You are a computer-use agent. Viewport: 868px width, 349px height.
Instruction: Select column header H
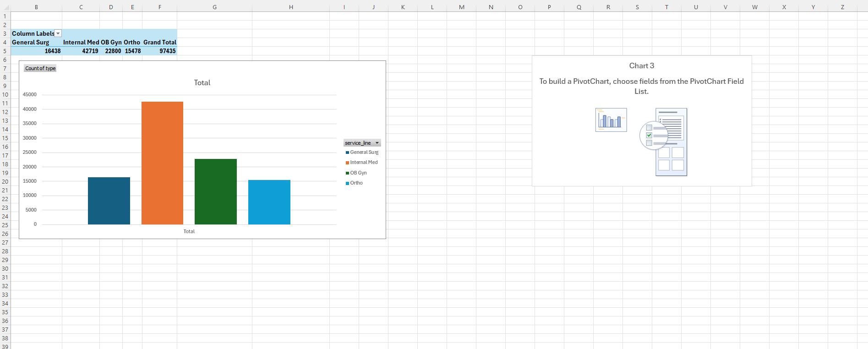click(x=291, y=7)
